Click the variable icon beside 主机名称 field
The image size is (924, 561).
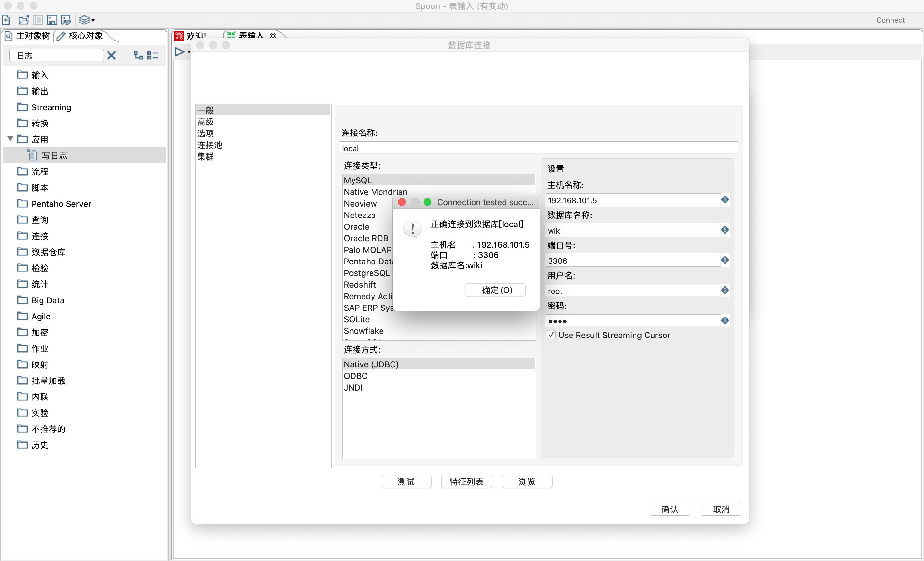point(725,200)
